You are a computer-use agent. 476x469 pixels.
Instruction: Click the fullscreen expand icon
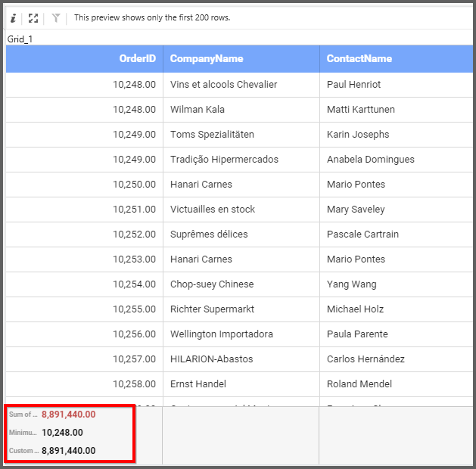(33, 17)
